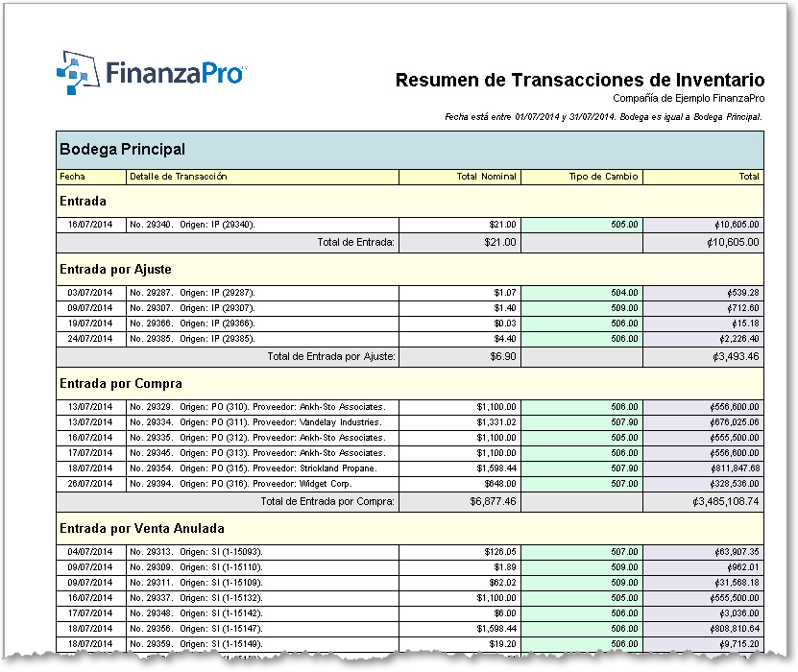Click transaction 'No. 29356. Origen: SI (1-15147).'
Screen dimensions: 798x672
[x=196, y=628]
